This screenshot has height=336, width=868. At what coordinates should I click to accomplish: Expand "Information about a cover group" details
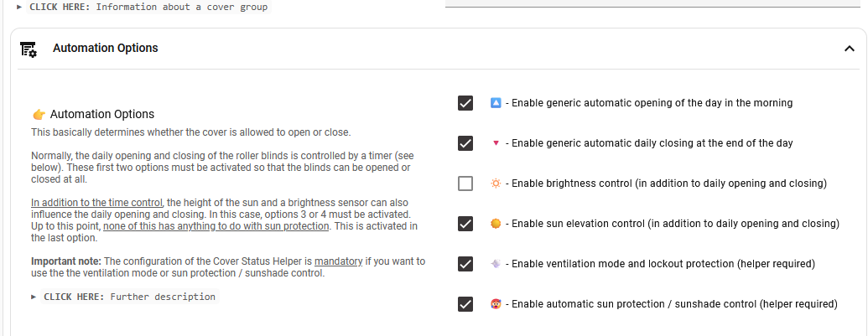[143, 7]
